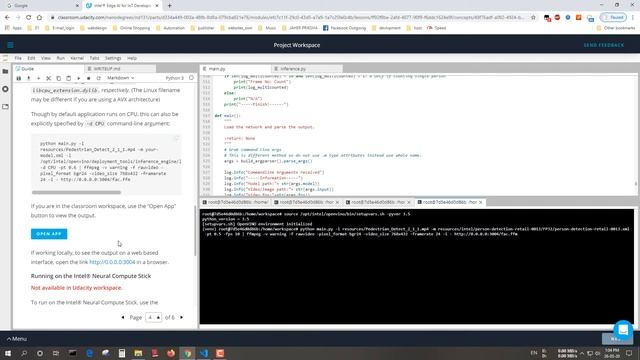Restart the kernel with the refresh icon
The width and height of the screenshot is (640, 360).
click(x=98, y=78)
